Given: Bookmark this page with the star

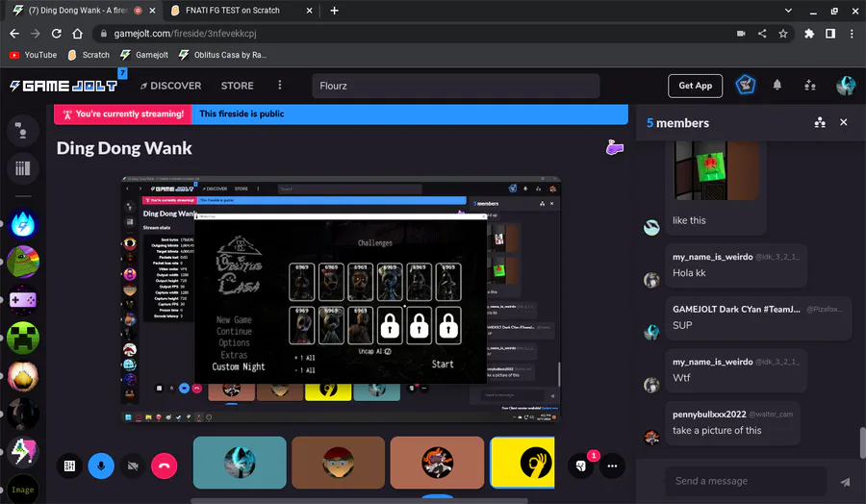Looking at the screenshot, I should click(782, 34).
